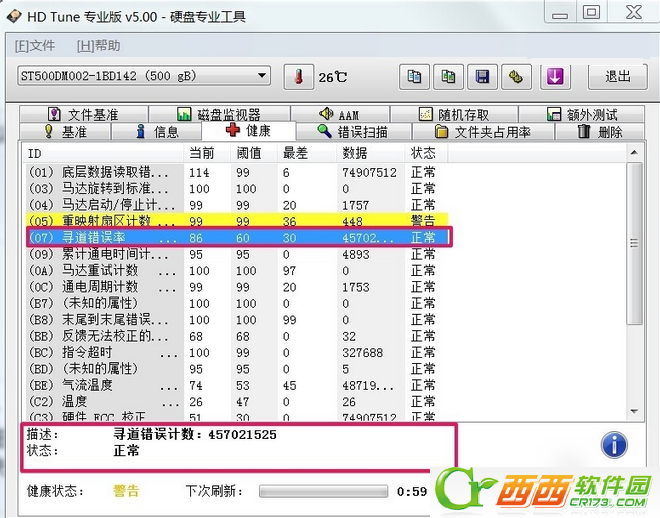Click the yellow 警告 health status text
This screenshot has height=518, width=660.
[126, 491]
